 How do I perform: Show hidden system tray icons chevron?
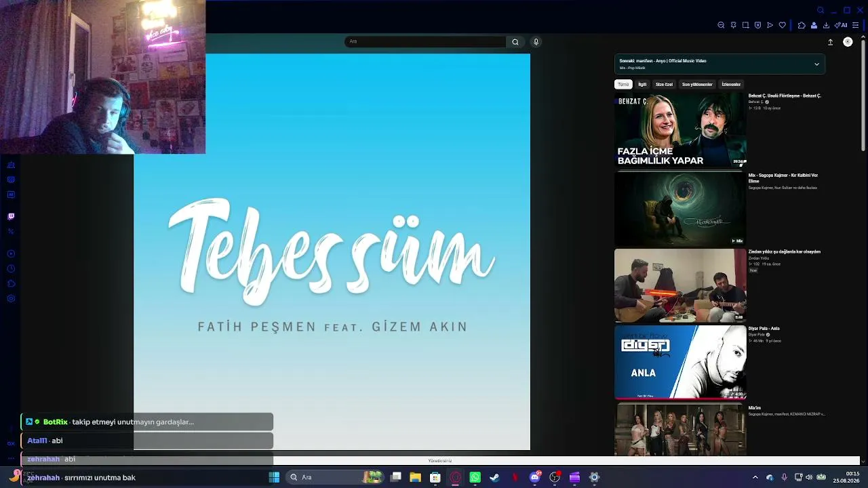click(755, 477)
